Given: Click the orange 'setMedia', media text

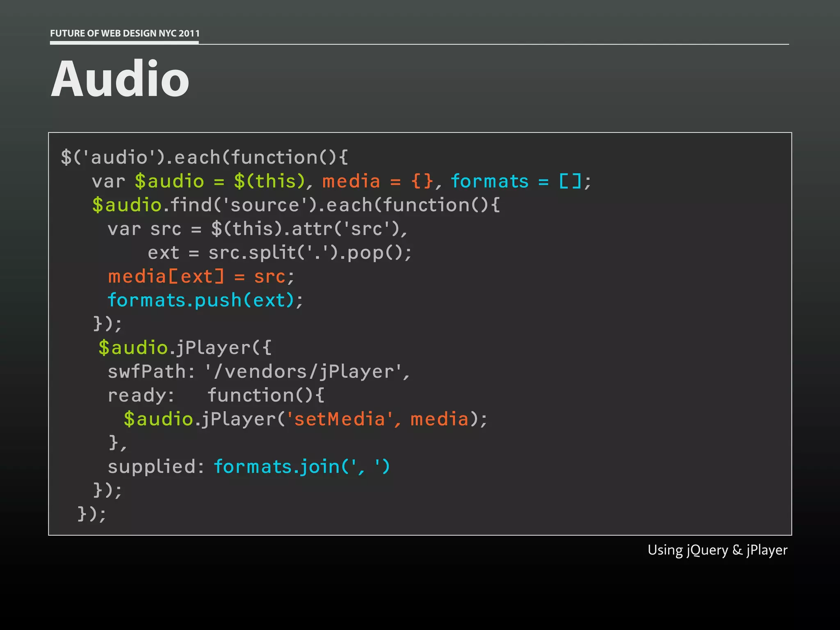Looking at the screenshot, I should click(x=377, y=419).
